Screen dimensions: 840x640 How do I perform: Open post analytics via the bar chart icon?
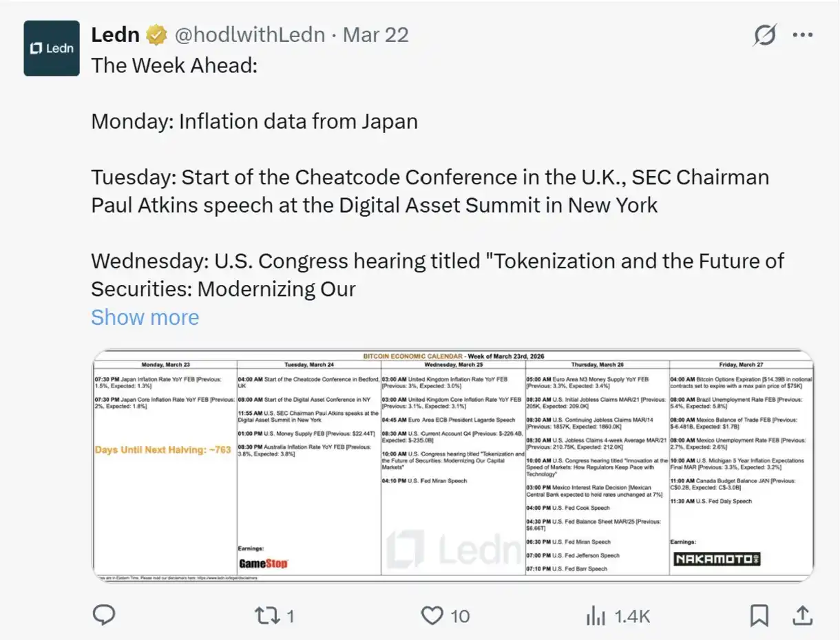(x=595, y=615)
